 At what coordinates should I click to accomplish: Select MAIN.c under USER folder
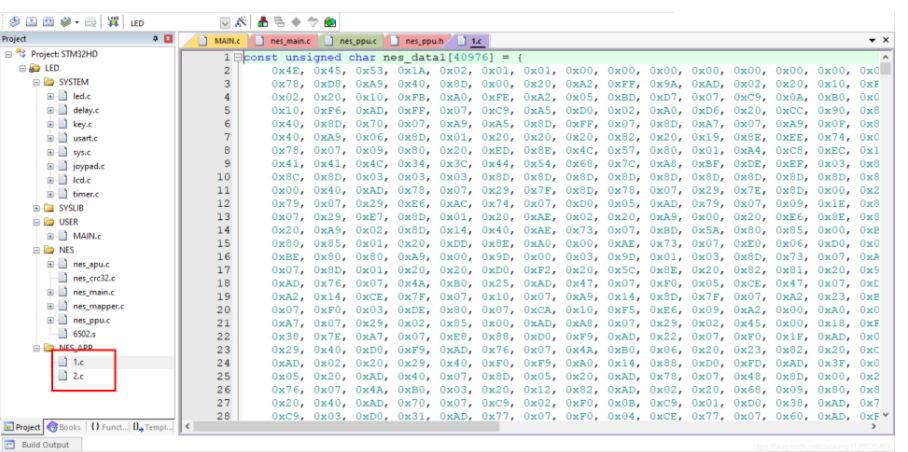[x=87, y=236]
